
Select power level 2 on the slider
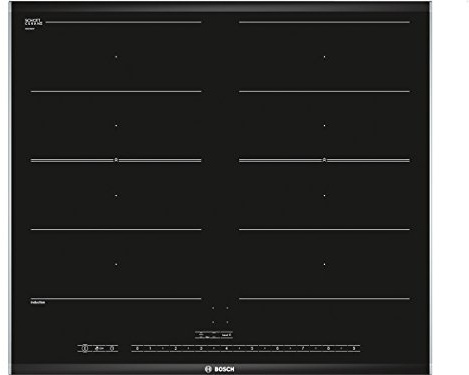point(176,349)
